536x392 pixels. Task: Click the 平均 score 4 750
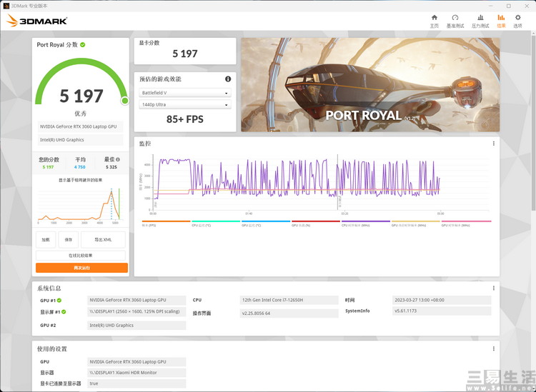(x=80, y=167)
